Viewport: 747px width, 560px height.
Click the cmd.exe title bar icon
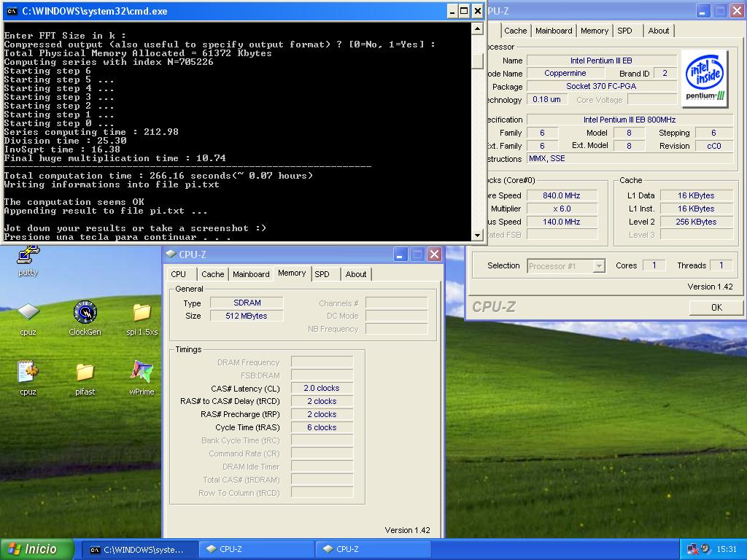pyautogui.click(x=12, y=12)
